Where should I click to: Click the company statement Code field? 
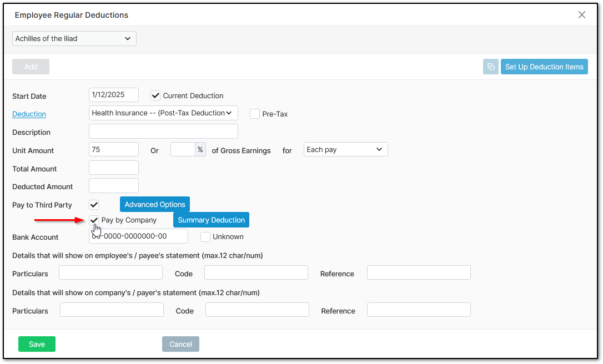257,310
